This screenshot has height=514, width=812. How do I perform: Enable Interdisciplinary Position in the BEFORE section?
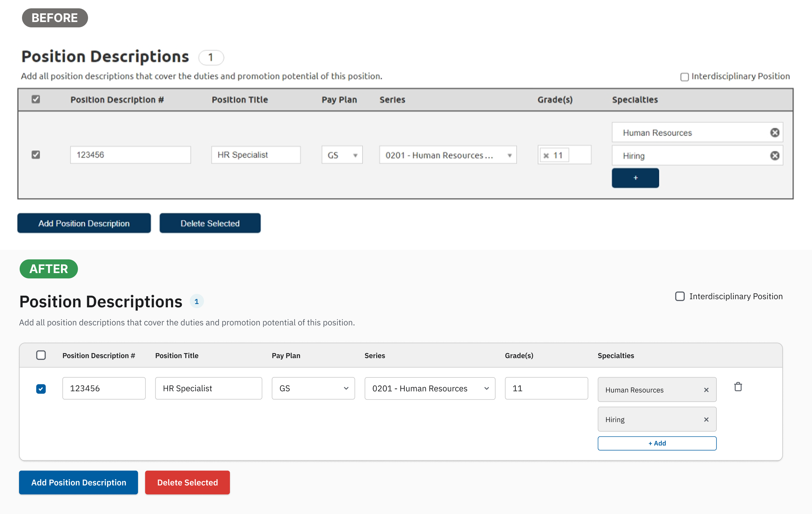click(x=684, y=77)
